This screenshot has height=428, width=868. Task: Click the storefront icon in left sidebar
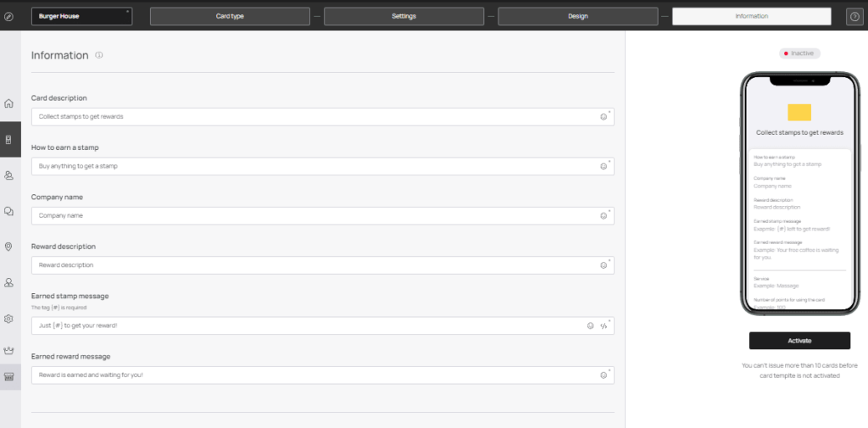coord(8,376)
